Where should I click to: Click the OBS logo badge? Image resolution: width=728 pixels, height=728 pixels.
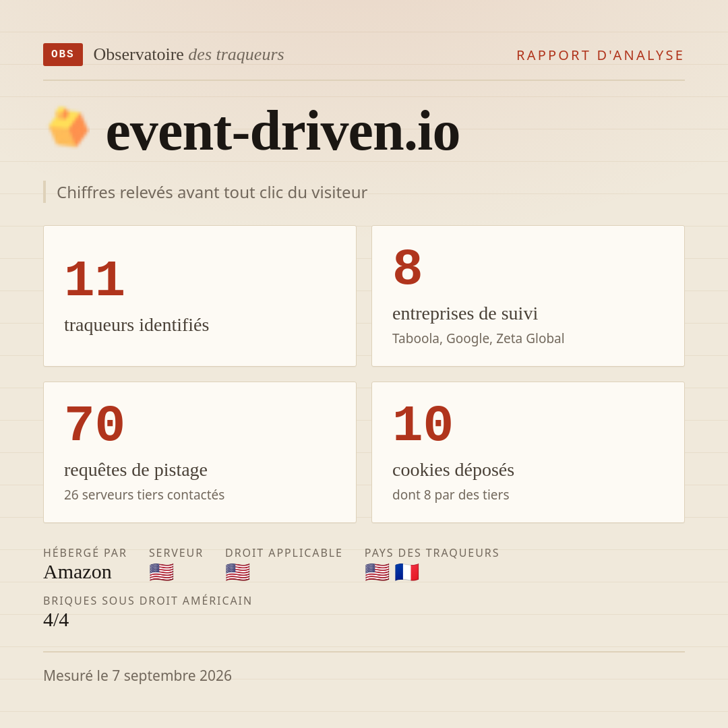pos(63,55)
